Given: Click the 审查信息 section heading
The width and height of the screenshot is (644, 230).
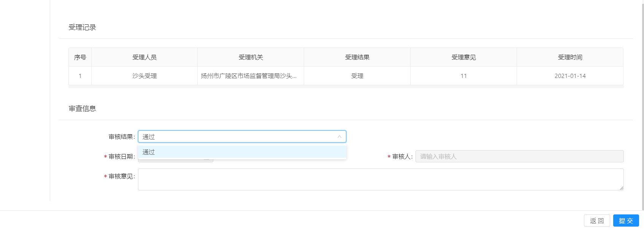Looking at the screenshot, I should pos(82,109).
